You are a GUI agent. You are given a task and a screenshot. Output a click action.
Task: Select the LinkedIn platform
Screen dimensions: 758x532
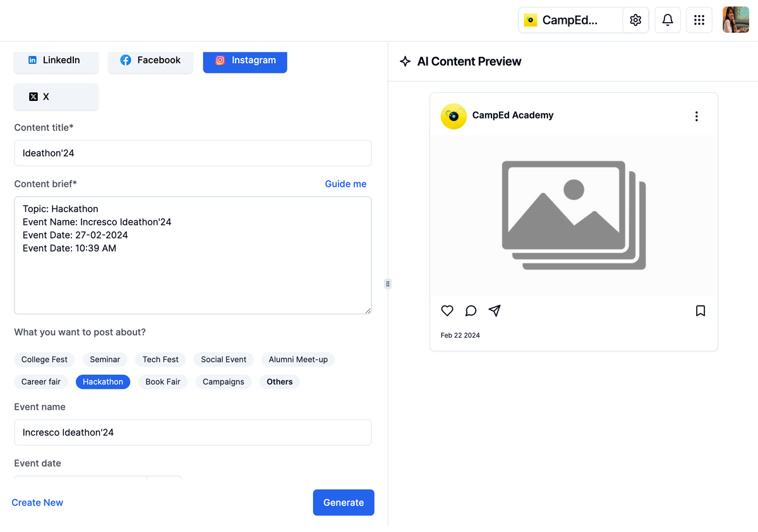[x=56, y=61]
